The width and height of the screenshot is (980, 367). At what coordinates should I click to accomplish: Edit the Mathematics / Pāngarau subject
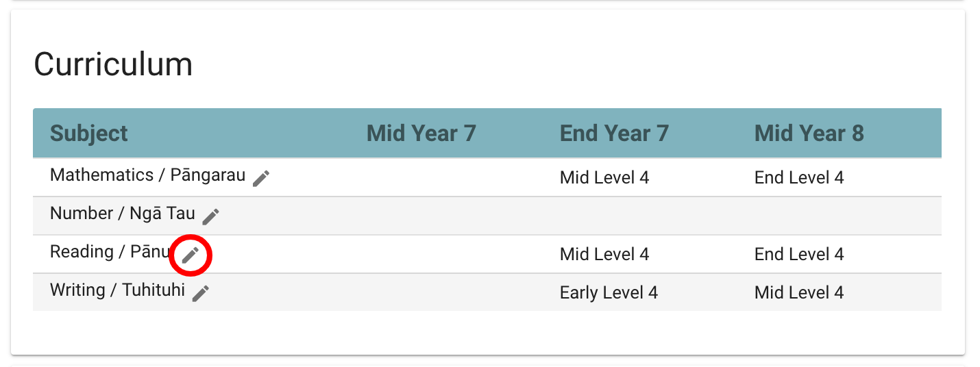tap(261, 179)
